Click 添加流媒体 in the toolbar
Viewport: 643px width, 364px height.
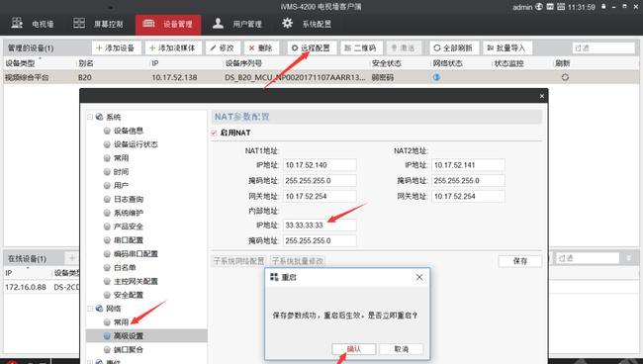[x=173, y=47]
